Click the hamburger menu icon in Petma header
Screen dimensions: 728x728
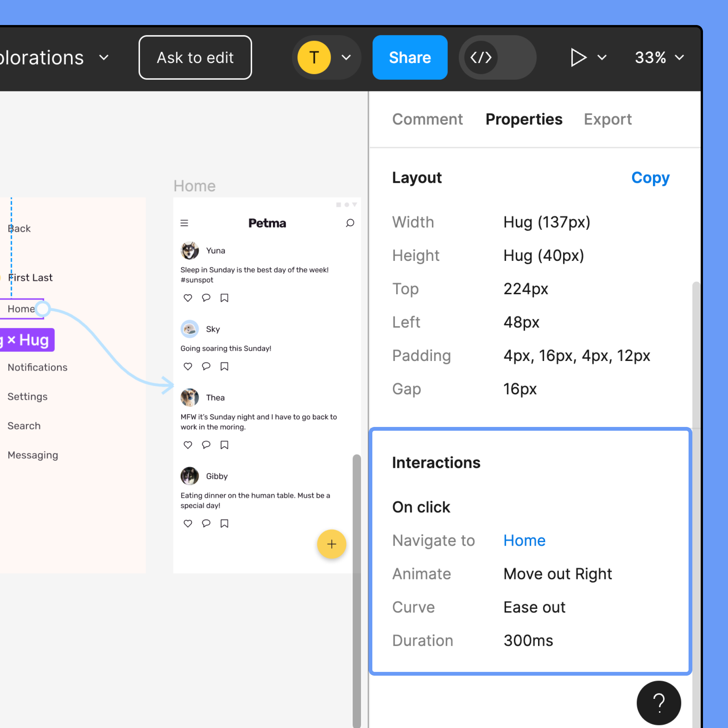pos(184,223)
